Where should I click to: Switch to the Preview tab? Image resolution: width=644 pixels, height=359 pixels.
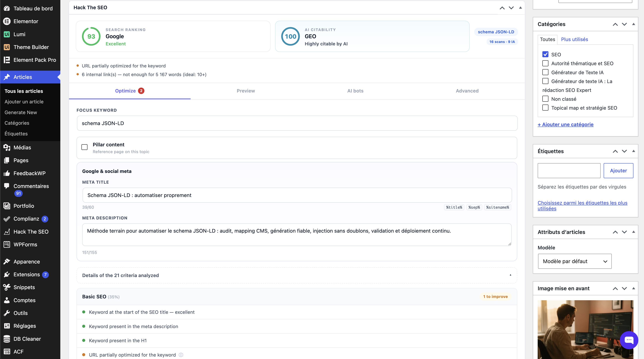tap(246, 91)
